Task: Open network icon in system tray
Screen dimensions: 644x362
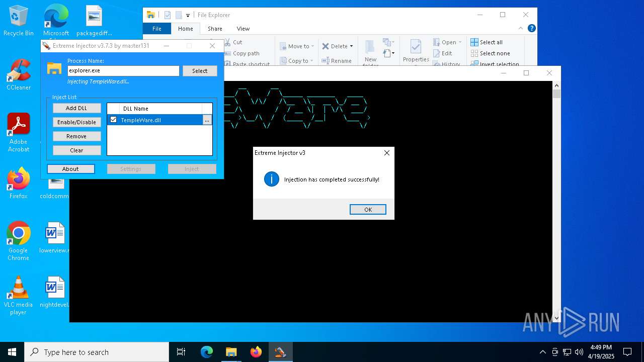Action: [567, 352]
